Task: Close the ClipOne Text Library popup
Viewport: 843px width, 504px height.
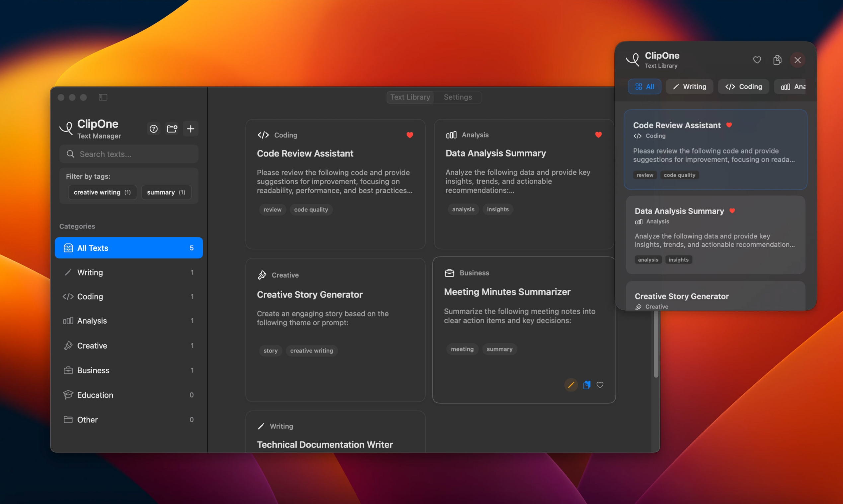Action: (x=798, y=60)
